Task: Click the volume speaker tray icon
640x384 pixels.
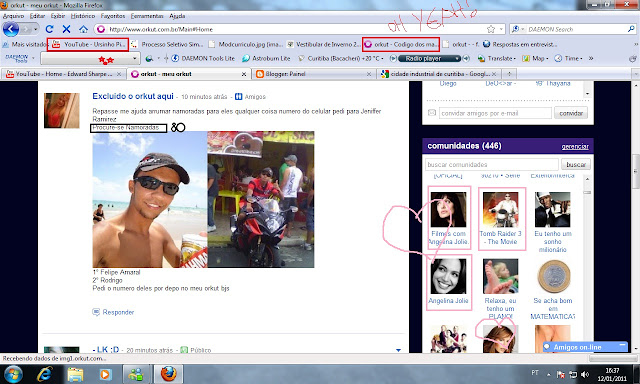Action: tap(585, 374)
